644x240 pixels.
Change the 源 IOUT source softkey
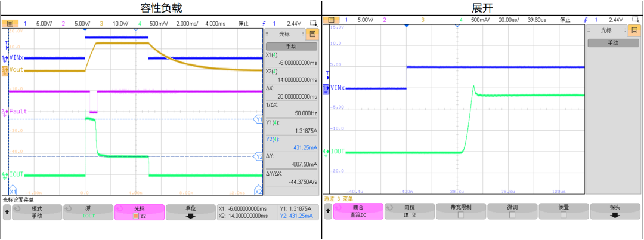coord(88,213)
